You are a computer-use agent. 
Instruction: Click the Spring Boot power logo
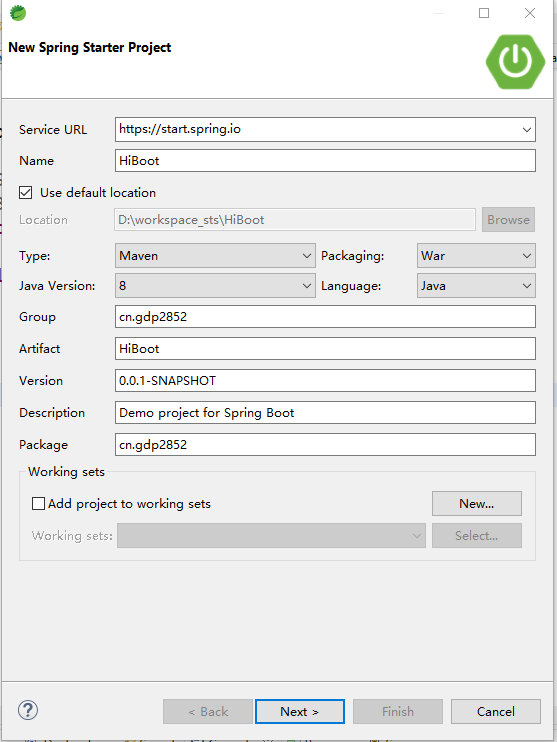(515, 62)
